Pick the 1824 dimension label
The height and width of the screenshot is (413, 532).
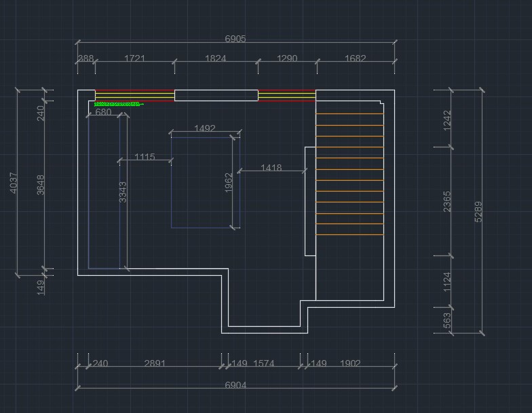pos(215,58)
